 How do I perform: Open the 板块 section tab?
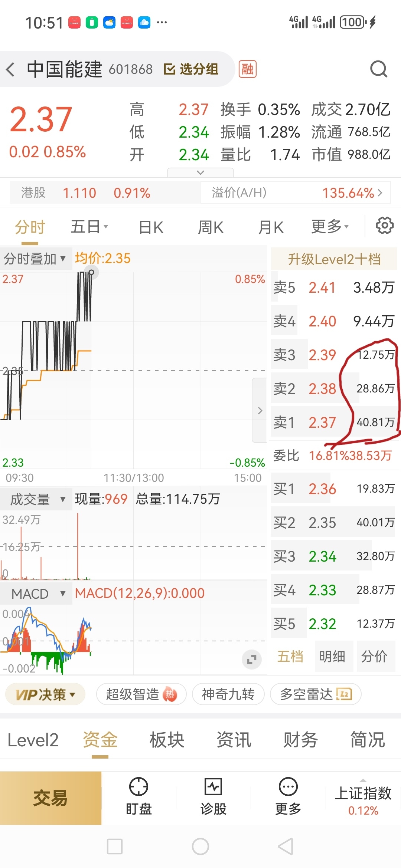pos(167,740)
